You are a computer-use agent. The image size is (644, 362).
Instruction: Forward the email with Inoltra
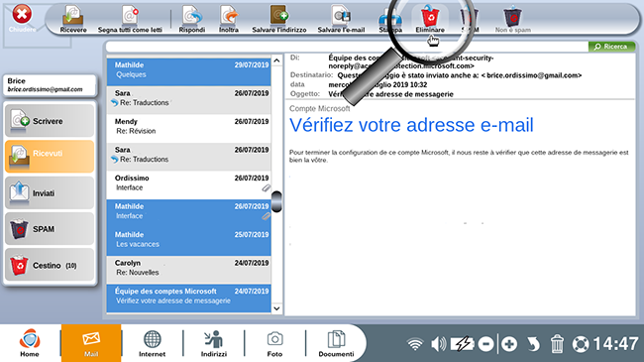click(x=229, y=19)
